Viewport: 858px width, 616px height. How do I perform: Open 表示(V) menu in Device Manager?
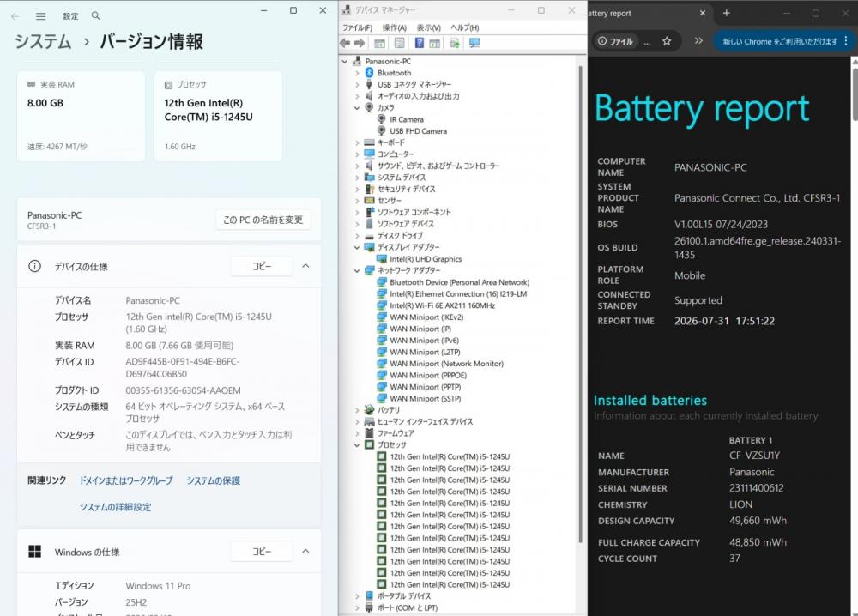428,28
